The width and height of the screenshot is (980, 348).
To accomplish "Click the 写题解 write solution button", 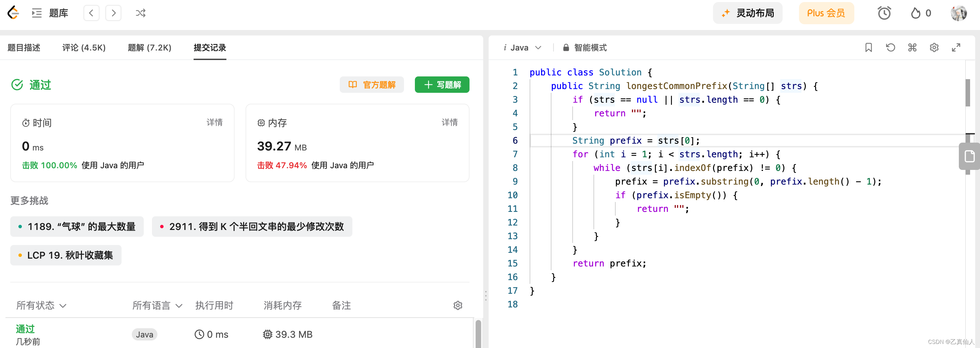I will [442, 85].
